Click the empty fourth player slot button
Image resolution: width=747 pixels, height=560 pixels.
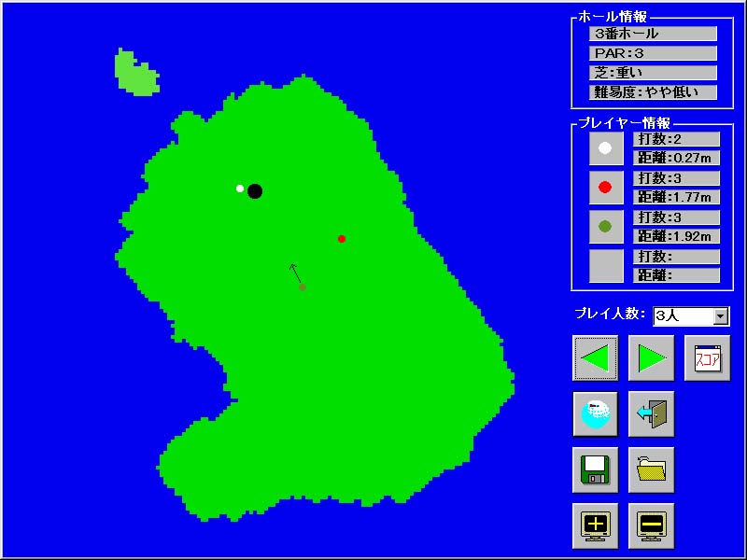tap(605, 266)
